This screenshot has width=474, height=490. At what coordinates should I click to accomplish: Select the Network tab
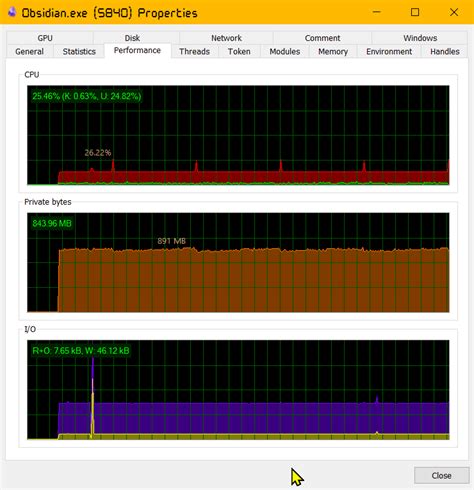tap(226, 38)
